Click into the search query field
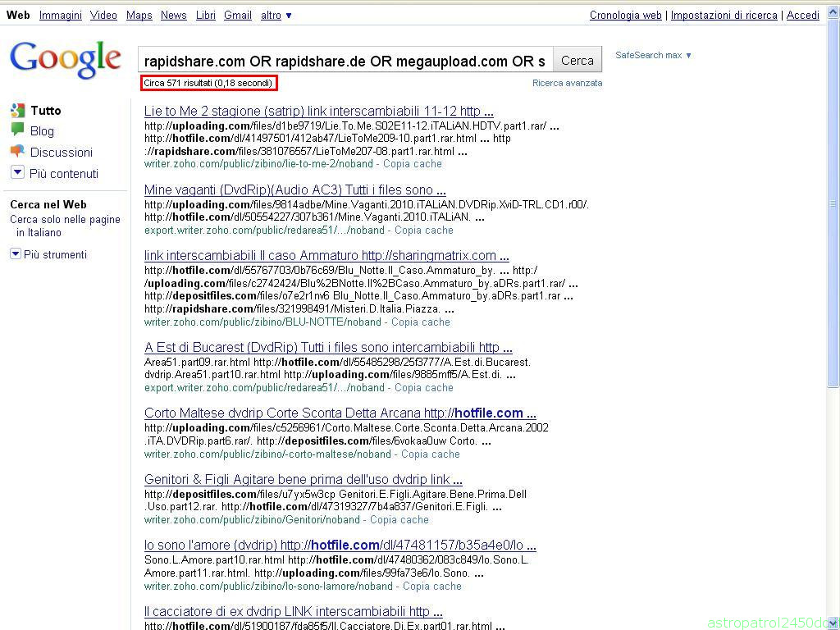The width and height of the screenshot is (840, 630). pyautogui.click(x=345, y=61)
